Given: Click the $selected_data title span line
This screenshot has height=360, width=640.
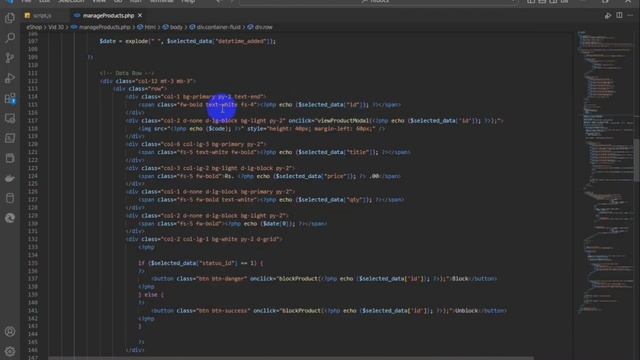Looking at the screenshot, I should tap(274, 152).
